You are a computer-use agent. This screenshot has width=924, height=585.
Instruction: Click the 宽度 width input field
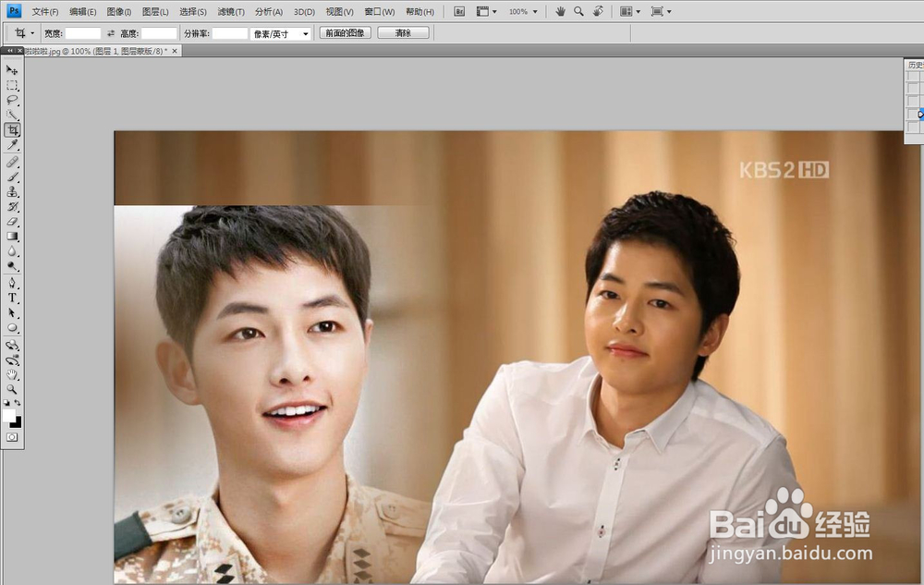[83, 33]
